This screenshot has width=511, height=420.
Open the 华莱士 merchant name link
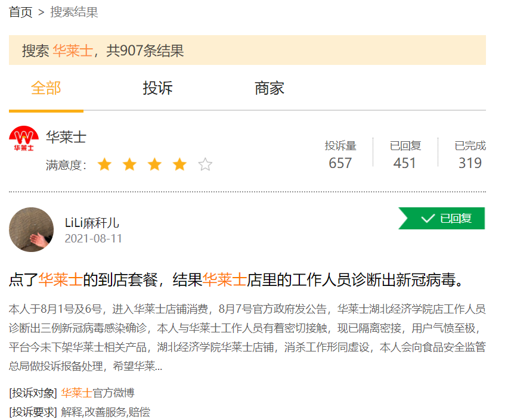pos(66,138)
